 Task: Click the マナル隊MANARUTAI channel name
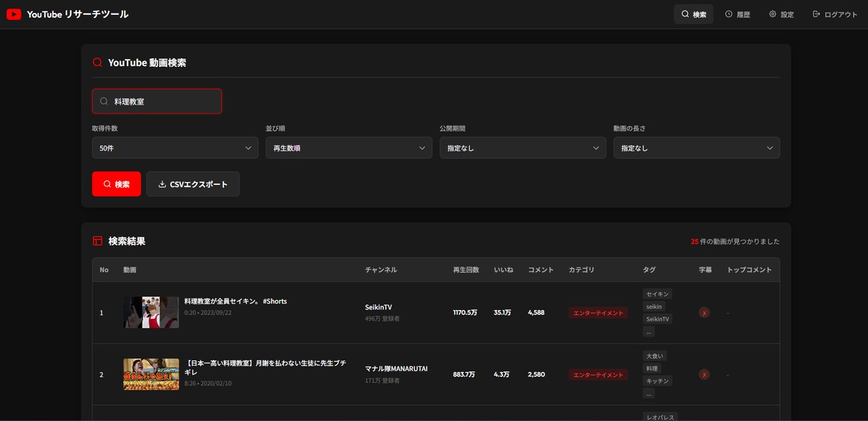(x=396, y=369)
